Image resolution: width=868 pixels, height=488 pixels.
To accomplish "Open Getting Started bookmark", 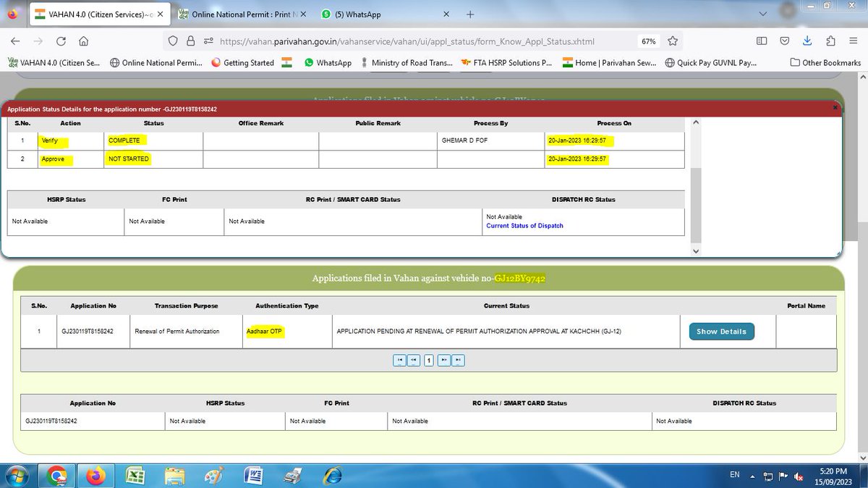I will click(242, 63).
